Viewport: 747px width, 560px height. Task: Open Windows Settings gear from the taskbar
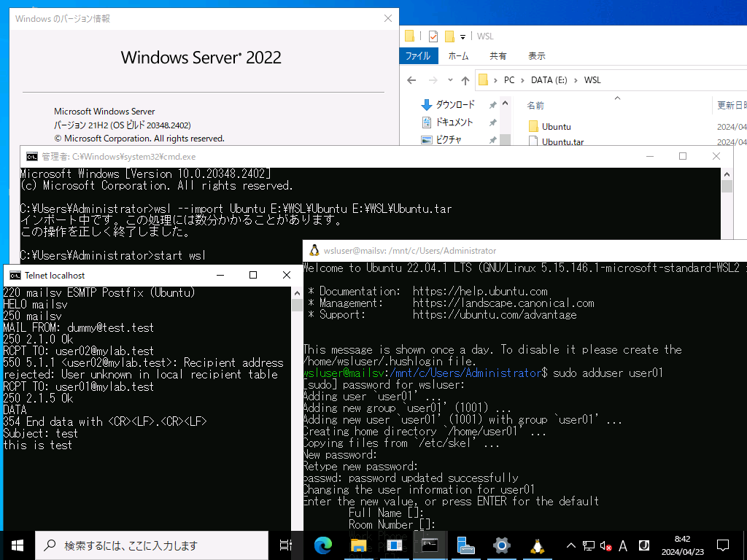(500, 544)
